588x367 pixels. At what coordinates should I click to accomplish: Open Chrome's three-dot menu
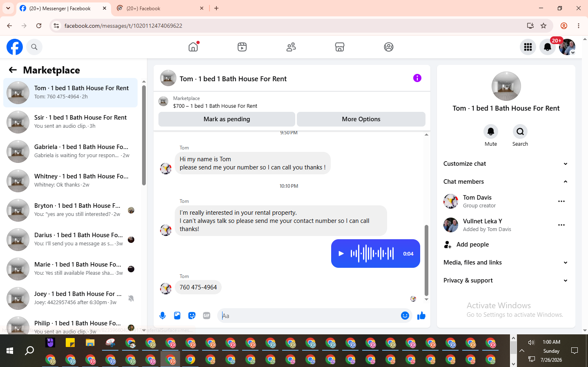579,26
